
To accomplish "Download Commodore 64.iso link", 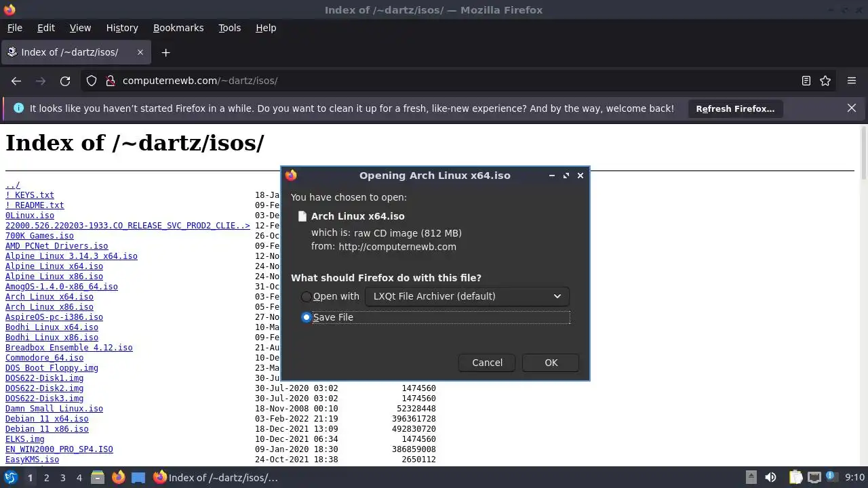I will 44,358.
